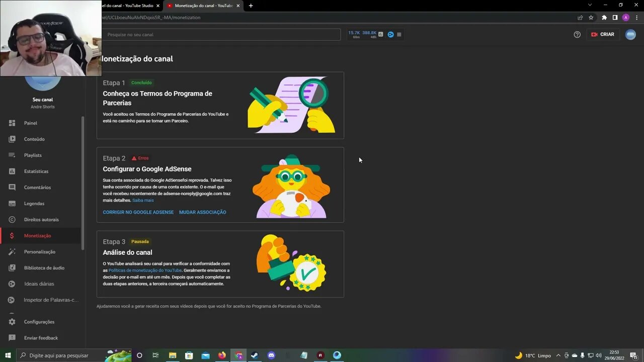Open the Ideais diárias icon
Viewport: 644px width, 362px height.
pos(12,284)
